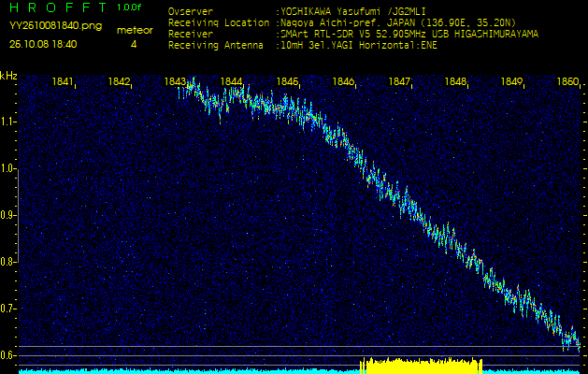This screenshot has height=374, width=588.
Task: Click the 1.0 kHz axis label
Action: 8,168
